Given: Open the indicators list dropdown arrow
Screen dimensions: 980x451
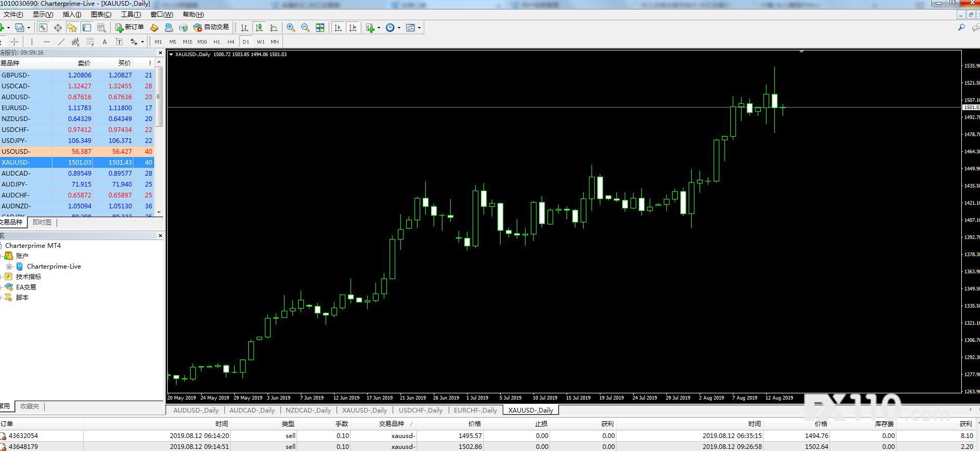Looking at the screenshot, I should click(x=379, y=28).
